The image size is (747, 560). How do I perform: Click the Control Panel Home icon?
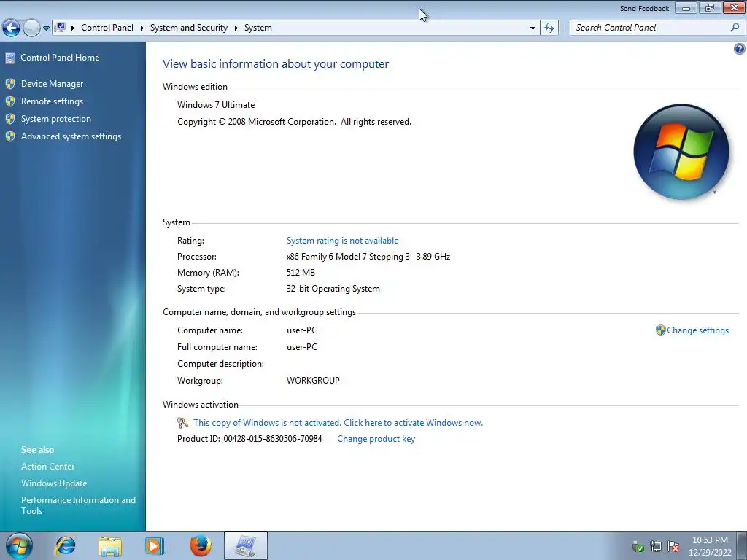(x=10, y=58)
